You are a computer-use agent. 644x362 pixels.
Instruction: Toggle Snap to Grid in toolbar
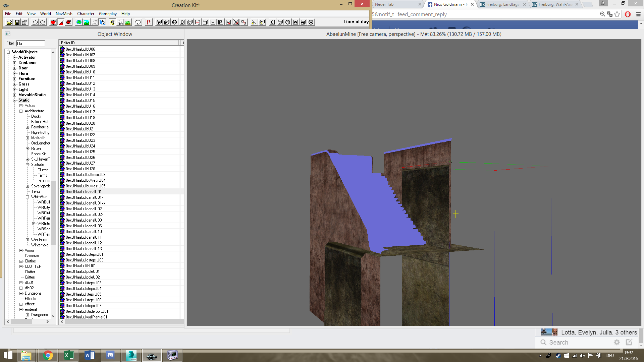[x=53, y=22]
